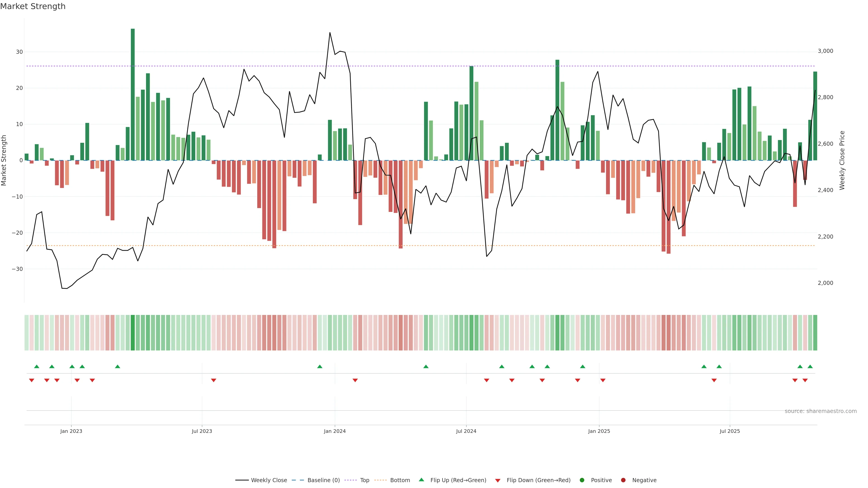868x488 pixels.
Task: Click the Jan 2024 x-axis label
Action: [x=335, y=431]
